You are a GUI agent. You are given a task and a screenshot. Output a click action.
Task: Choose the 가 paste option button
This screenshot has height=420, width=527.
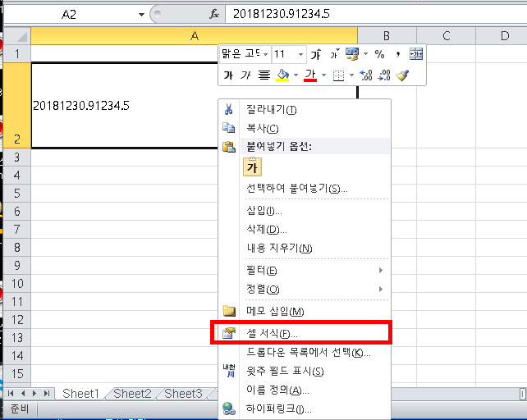click(252, 167)
